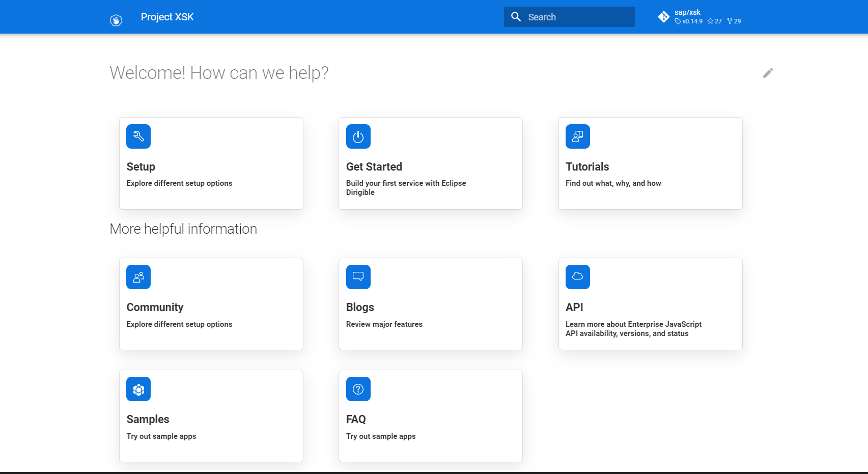Select the wrench icon on the Setup card
This screenshot has width=868, height=474.
[x=138, y=136]
